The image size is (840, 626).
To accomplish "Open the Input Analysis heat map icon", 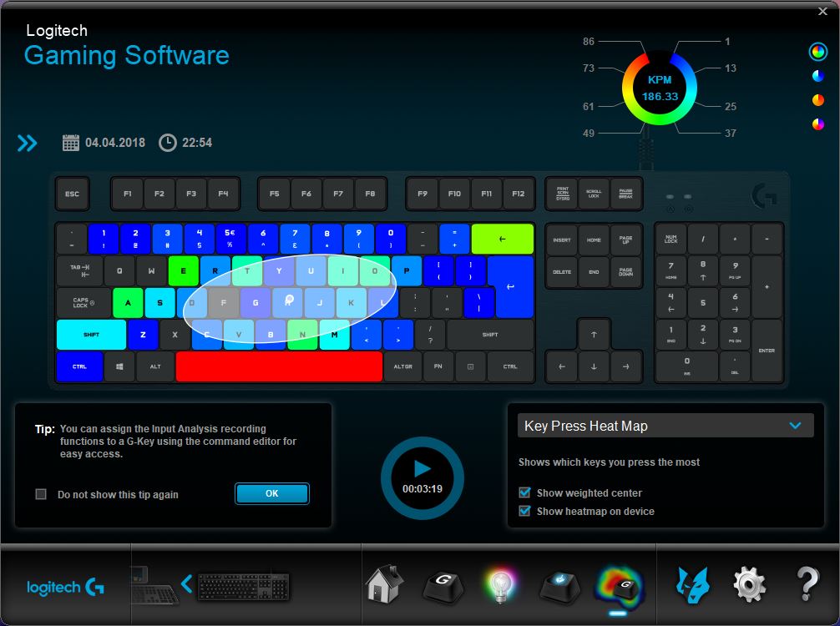I will click(619, 587).
